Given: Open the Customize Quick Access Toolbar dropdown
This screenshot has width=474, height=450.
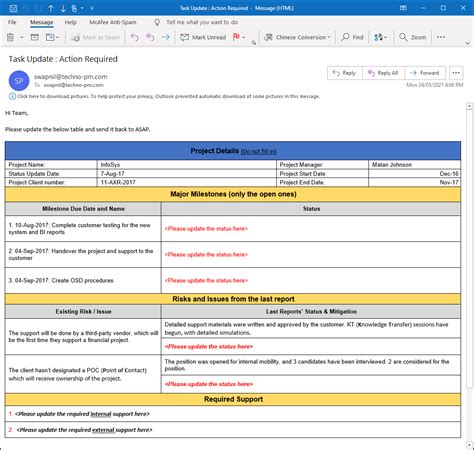Looking at the screenshot, I should pyautogui.click(x=92, y=8).
